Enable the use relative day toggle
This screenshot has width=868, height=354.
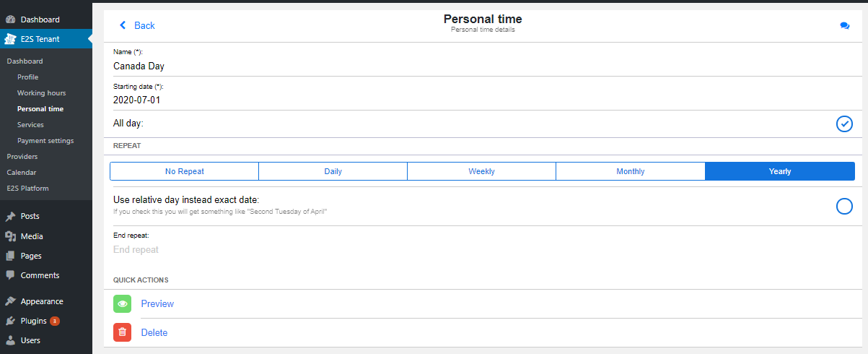844,207
